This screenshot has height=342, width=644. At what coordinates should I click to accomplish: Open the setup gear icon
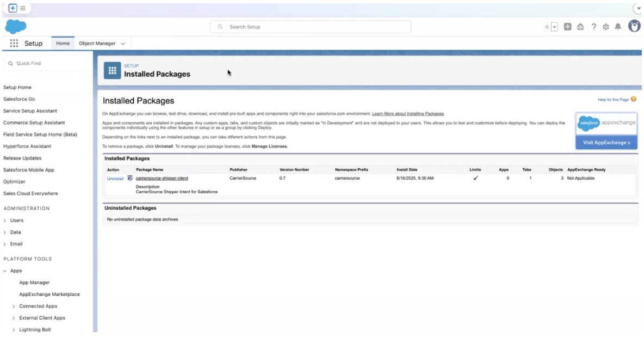[x=606, y=27]
